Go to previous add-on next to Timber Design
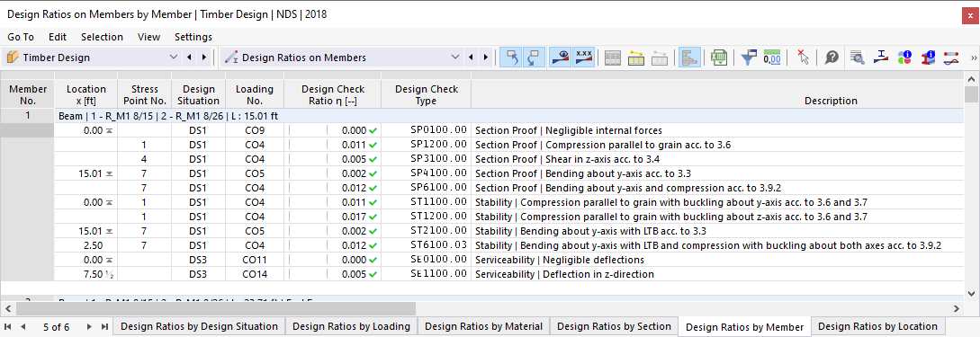Screen dimensions: 980x337 click(x=189, y=58)
